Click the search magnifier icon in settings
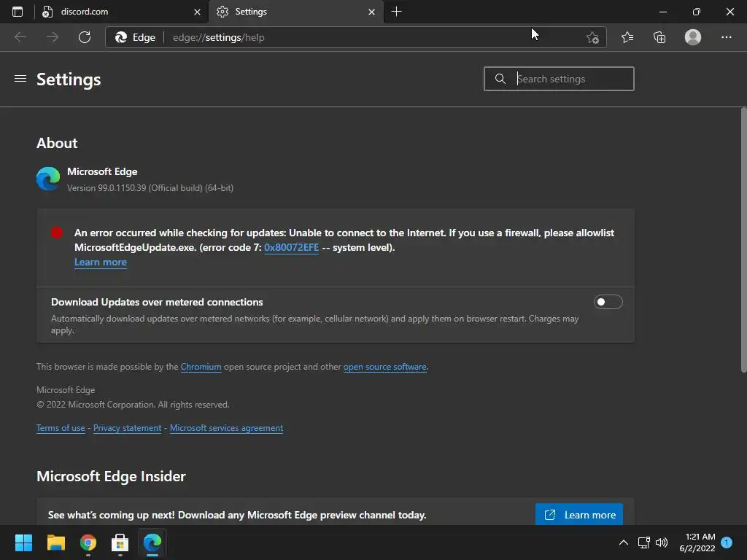The height and width of the screenshot is (560, 747). [x=500, y=79]
